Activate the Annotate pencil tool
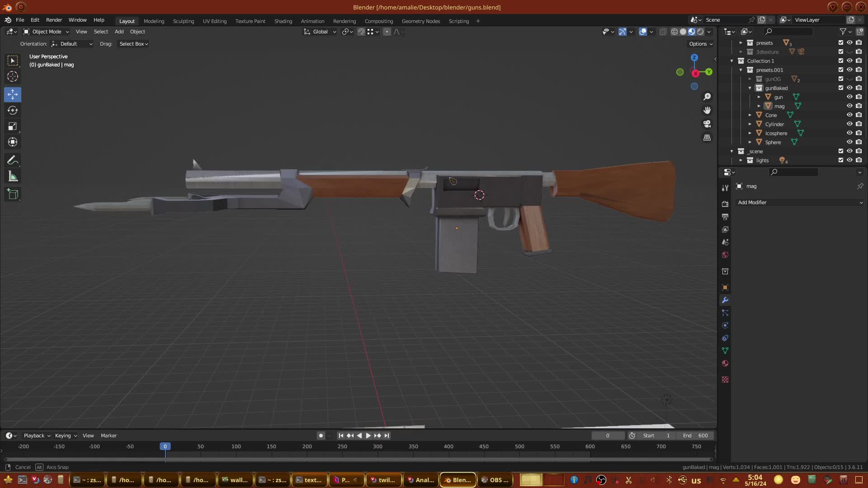Viewport: 868px width, 488px height. tap(13, 160)
